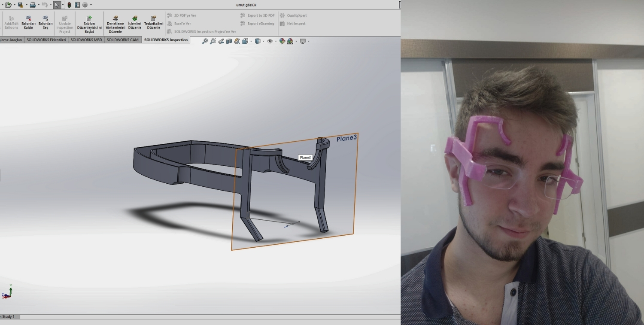The height and width of the screenshot is (325, 644).
Task: Click the Net-Inspect button
Action: [293, 24]
